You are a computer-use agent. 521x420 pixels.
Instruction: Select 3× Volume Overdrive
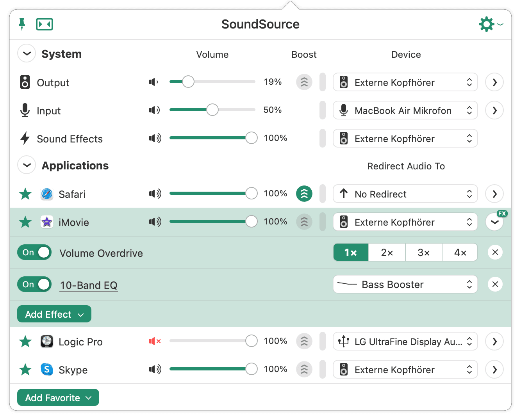point(424,252)
